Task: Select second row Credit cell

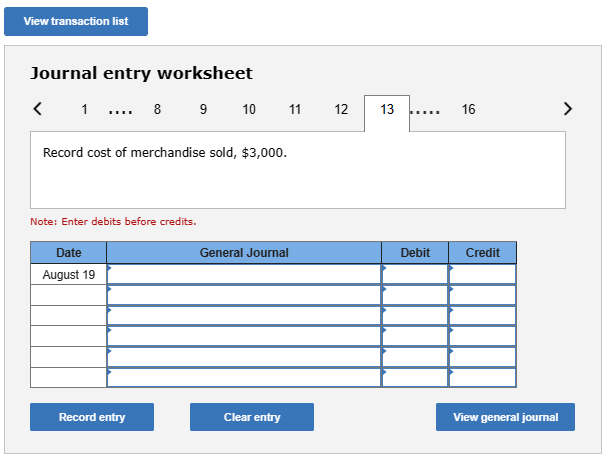Action: [x=482, y=295]
